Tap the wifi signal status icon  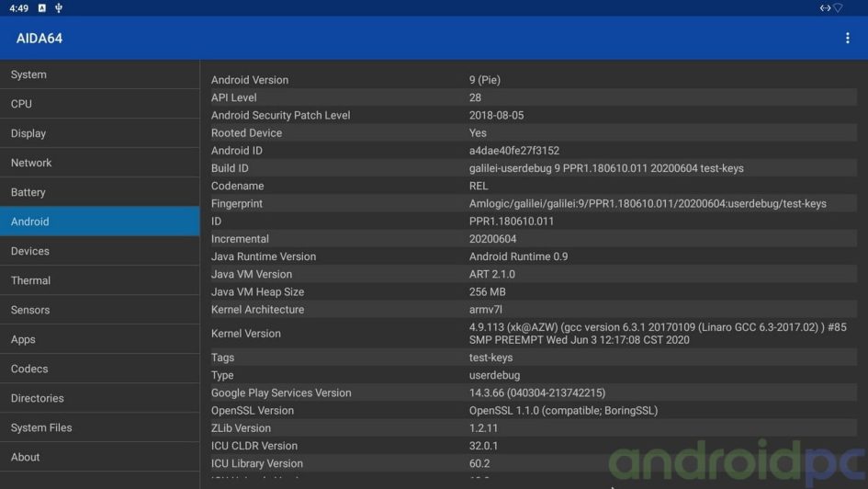tap(838, 7)
